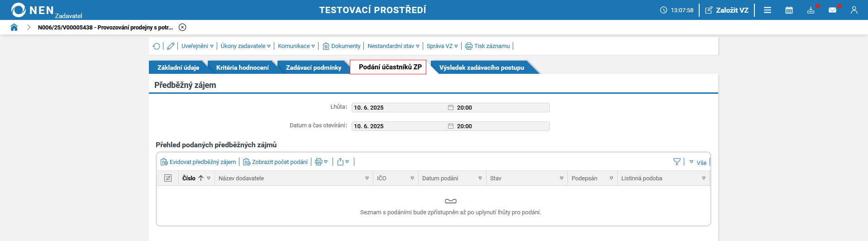868x241 pixels.
Task: Open the Podepsán column filter arrow
Action: [x=611, y=178]
